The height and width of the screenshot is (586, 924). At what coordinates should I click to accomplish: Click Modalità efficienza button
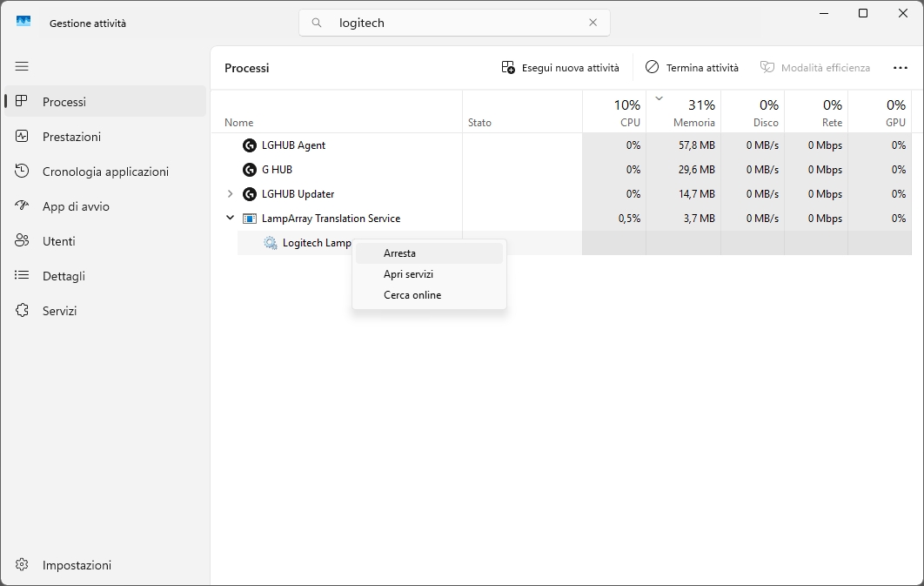click(x=815, y=68)
